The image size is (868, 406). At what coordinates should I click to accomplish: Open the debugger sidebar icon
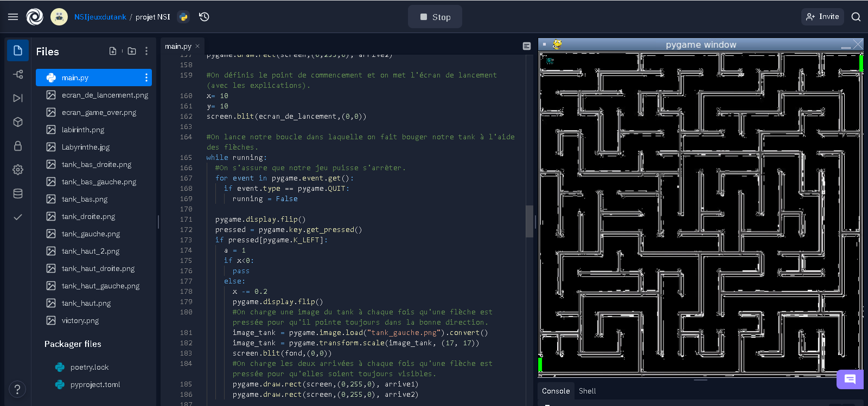18,98
